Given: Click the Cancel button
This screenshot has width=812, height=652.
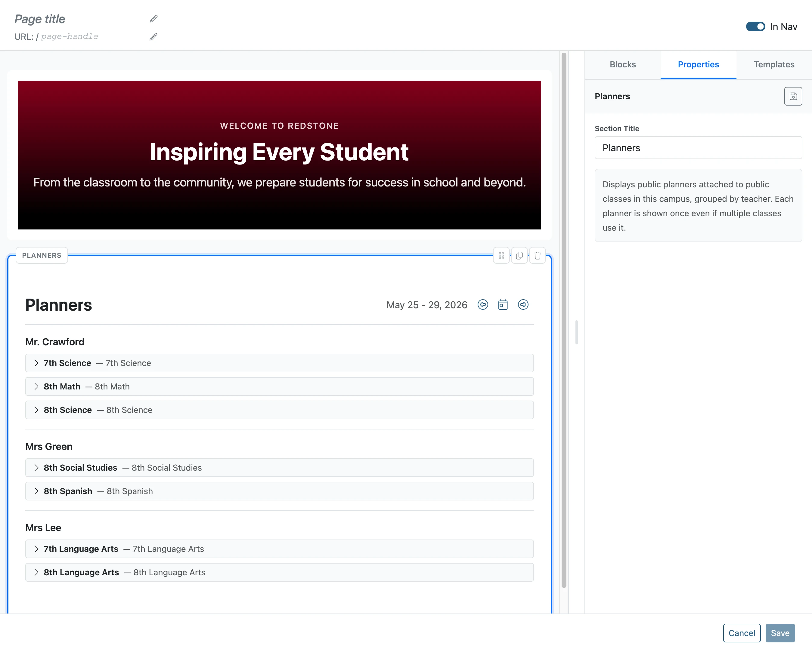Looking at the screenshot, I should (742, 633).
